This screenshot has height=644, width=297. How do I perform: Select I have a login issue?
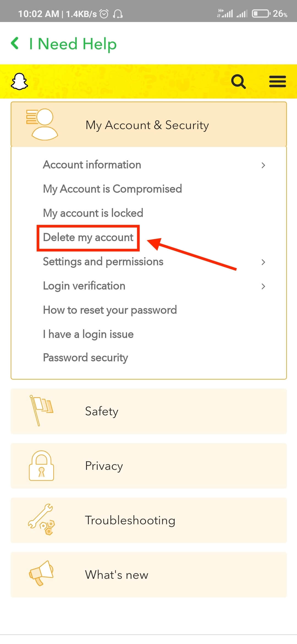pos(88,334)
